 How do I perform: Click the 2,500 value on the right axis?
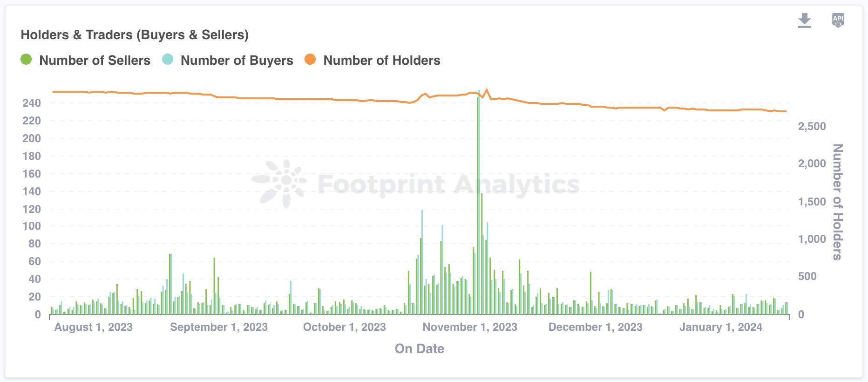812,126
